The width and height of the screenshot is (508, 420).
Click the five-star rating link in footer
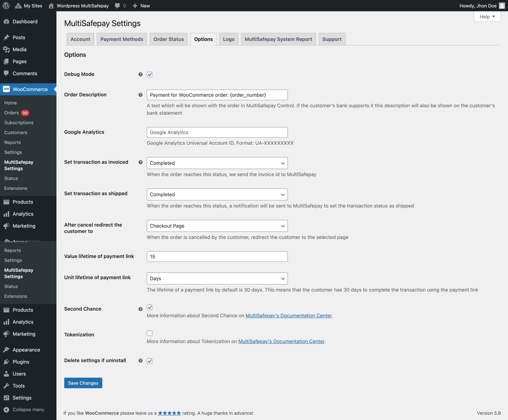(x=170, y=413)
